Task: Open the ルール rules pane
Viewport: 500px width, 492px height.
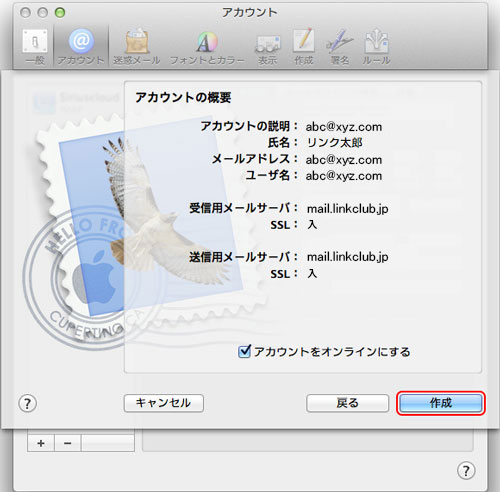Action: tap(376, 46)
